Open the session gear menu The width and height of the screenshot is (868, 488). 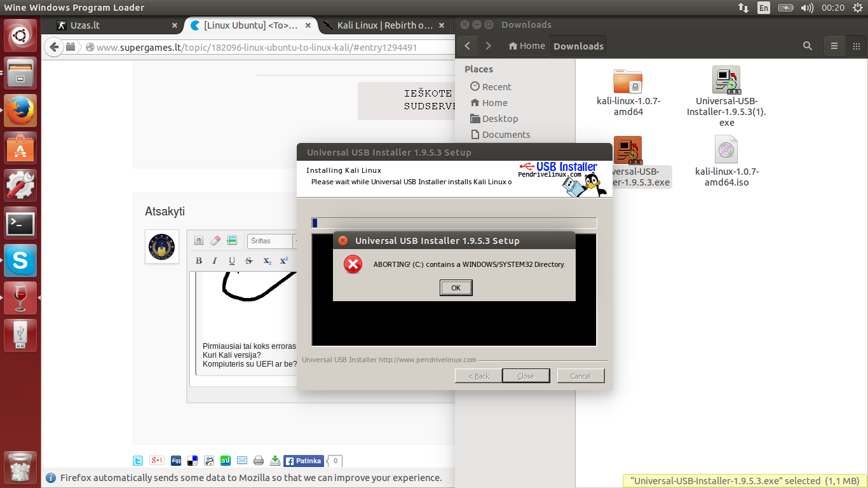click(x=857, y=8)
